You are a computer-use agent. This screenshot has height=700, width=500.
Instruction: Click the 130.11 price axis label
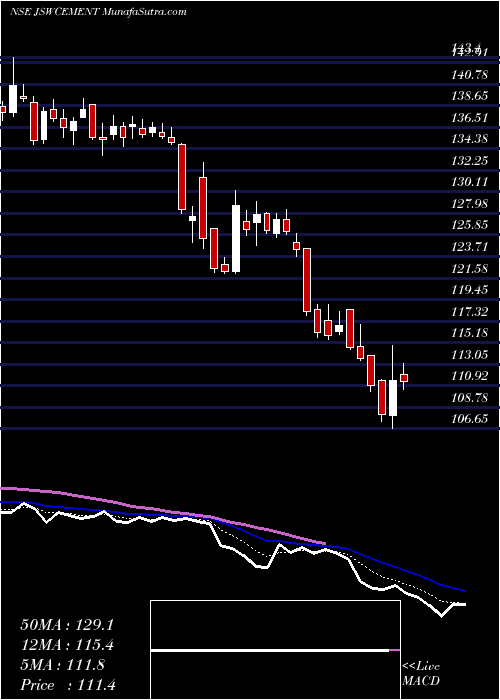pos(470,182)
